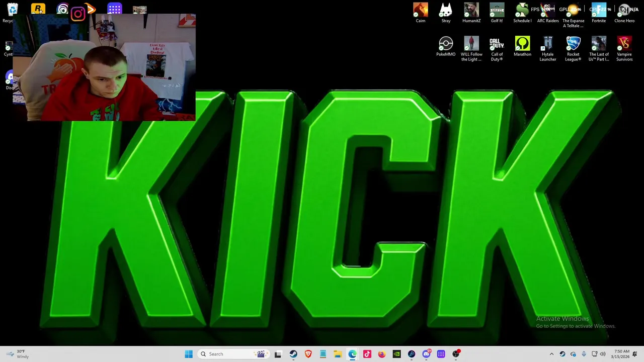
Task: Launch the Fortnite desktop icon
Action: pos(599,13)
